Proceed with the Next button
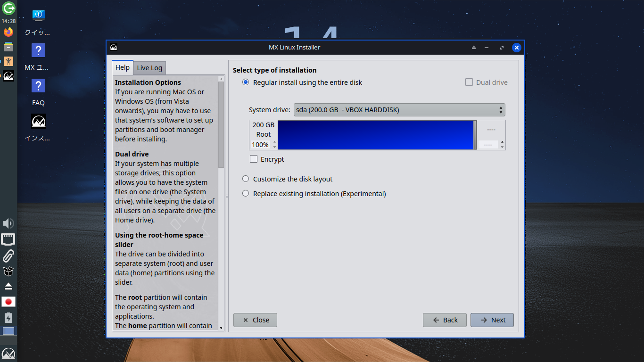This screenshot has height=362, width=644. click(492, 320)
